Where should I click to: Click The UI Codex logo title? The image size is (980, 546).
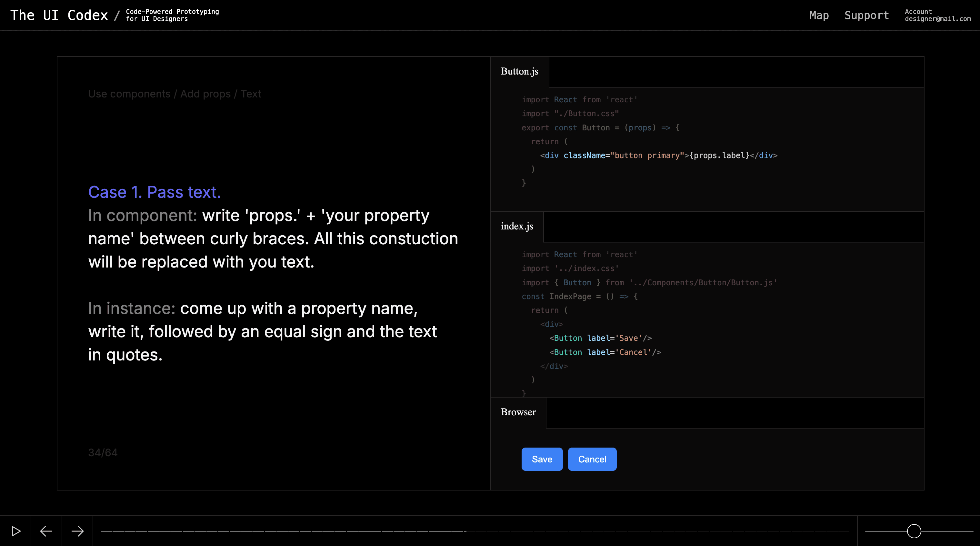point(59,15)
